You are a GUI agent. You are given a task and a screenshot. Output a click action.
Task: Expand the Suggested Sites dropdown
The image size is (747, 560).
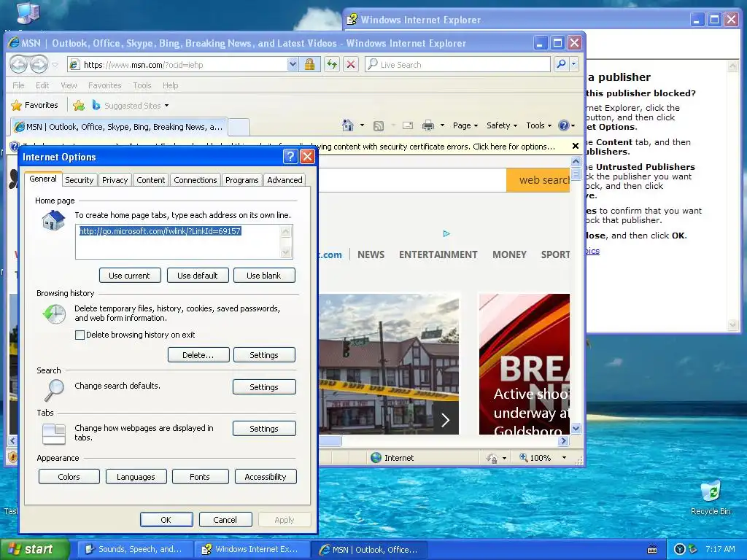166,106
